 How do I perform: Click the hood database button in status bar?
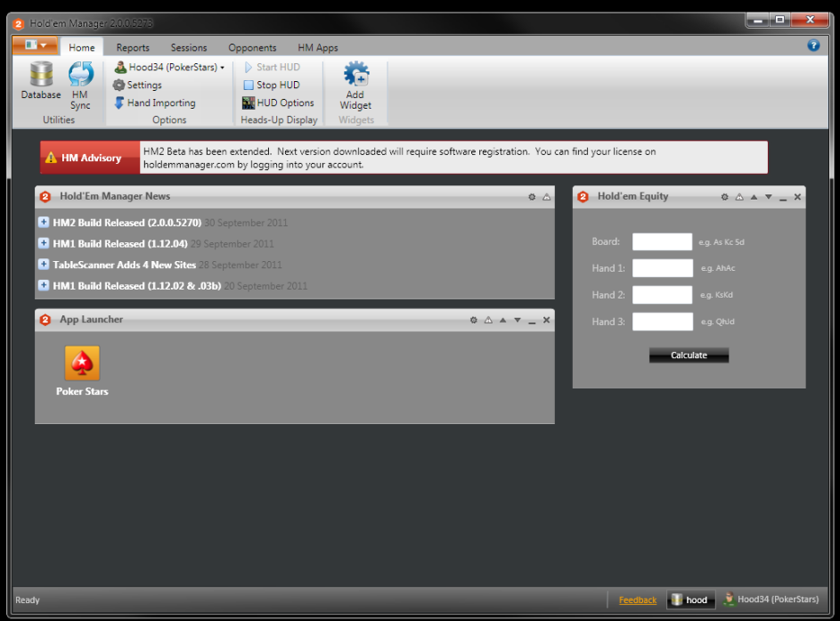tap(690, 600)
